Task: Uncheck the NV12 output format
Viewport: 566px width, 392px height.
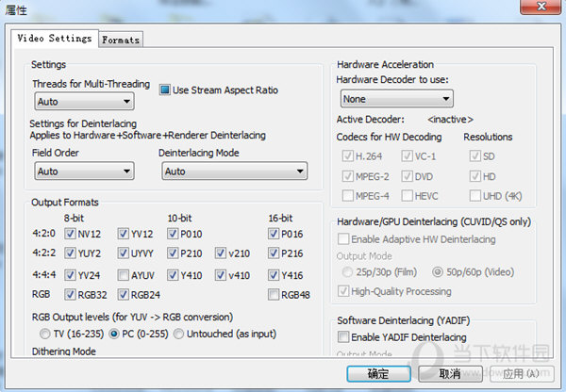Action: [x=70, y=234]
